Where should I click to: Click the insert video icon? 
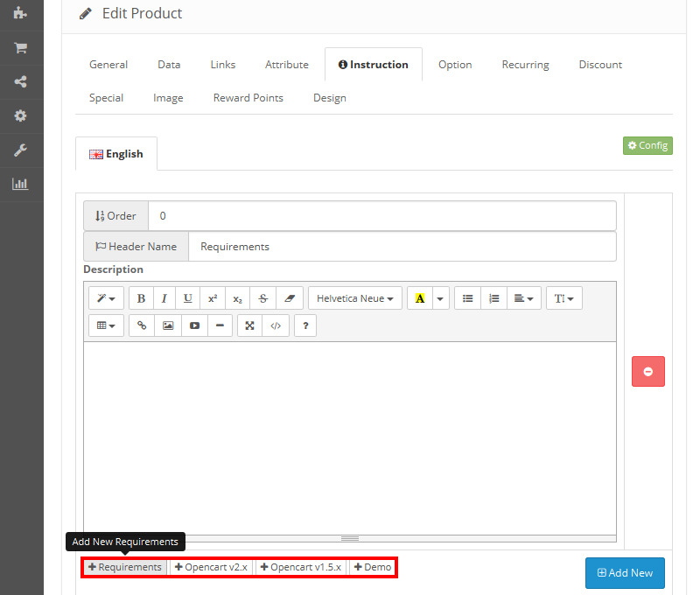point(194,325)
